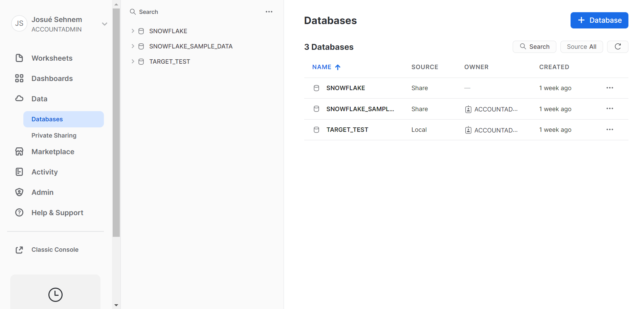Click ACCOUNTAD... owner in the TARGET_TEST row
Screen dimensions: 644x309
click(496, 130)
